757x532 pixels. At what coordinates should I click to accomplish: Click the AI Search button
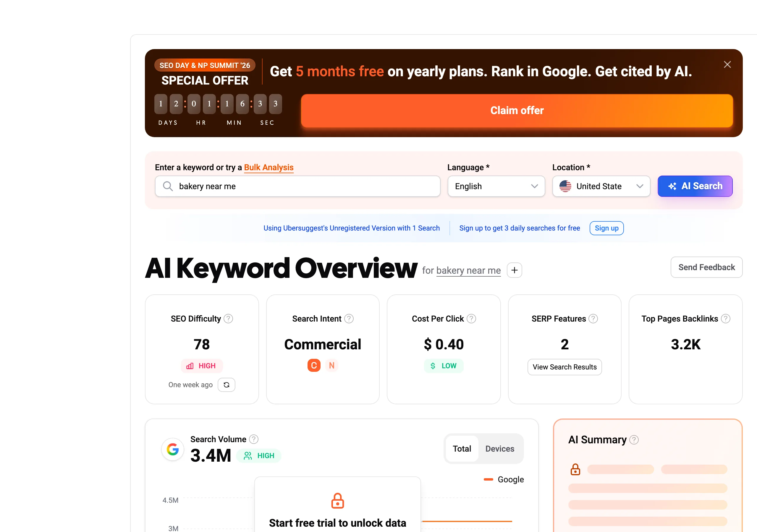pos(695,186)
